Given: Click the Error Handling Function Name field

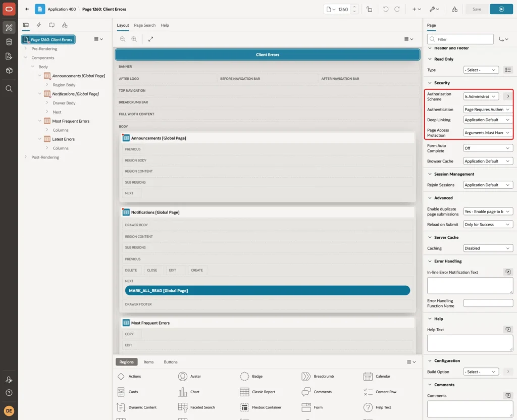Looking at the screenshot, I should click(488, 303).
